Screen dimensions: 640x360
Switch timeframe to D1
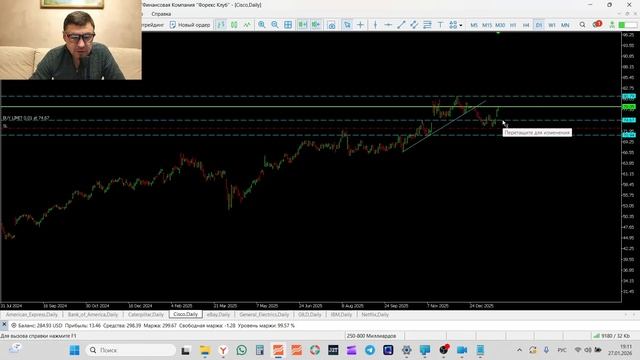pos(539,25)
